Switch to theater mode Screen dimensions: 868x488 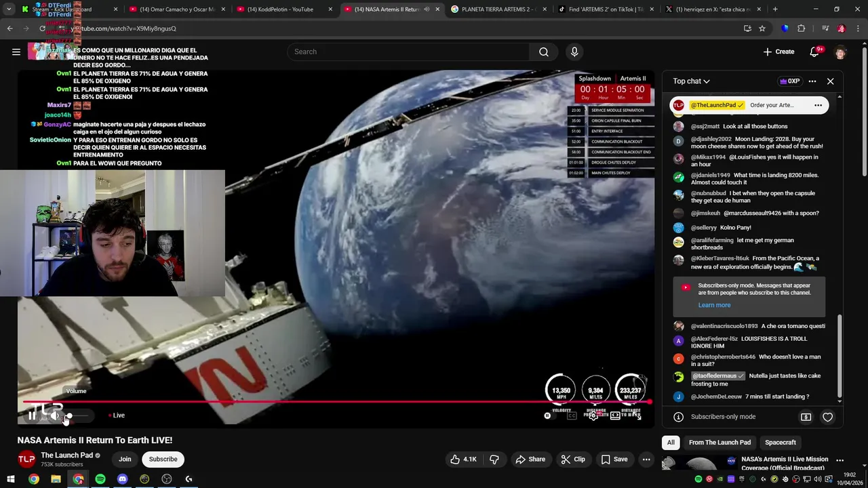615,415
